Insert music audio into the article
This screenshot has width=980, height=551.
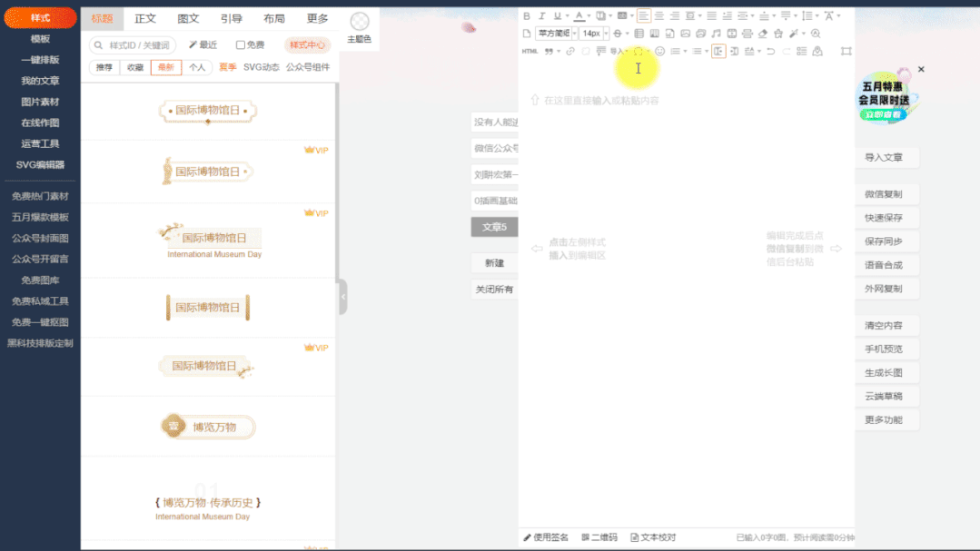click(x=717, y=33)
